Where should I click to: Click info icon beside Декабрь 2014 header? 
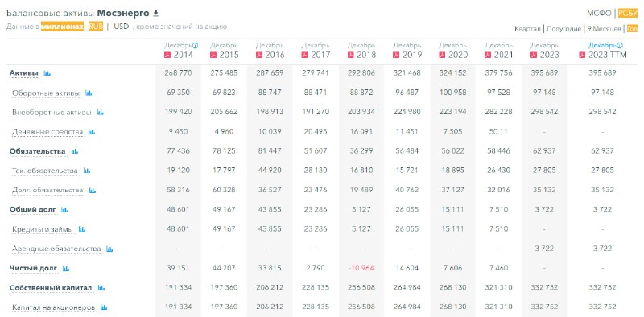click(195, 46)
